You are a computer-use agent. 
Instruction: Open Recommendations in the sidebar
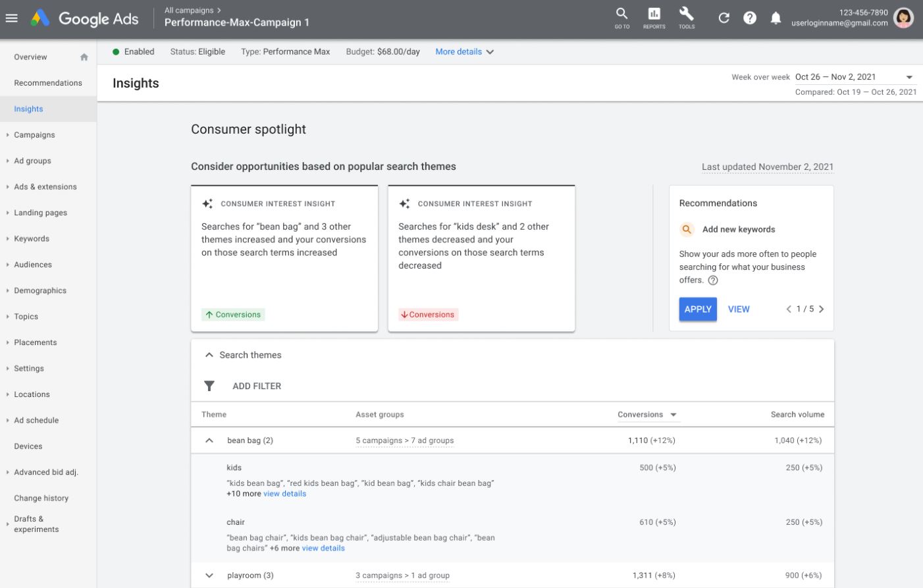pyautogui.click(x=48, y=83)
